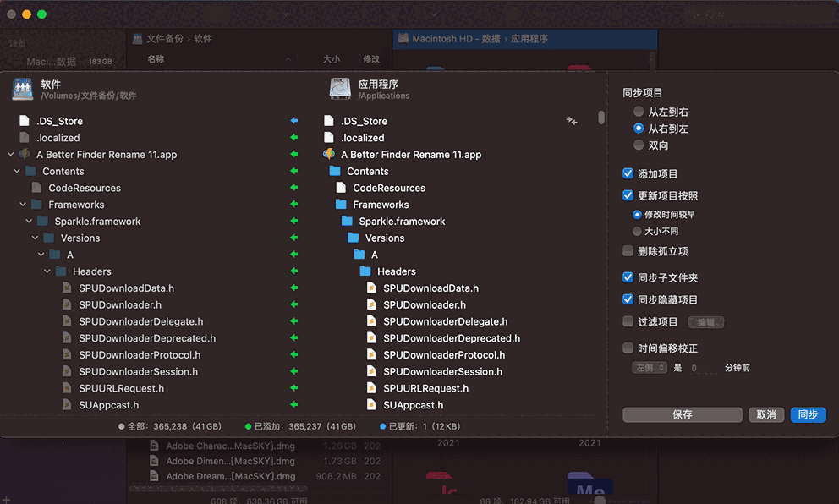Click the Frameworks folder icon in right pane

(x=341, y=205)
